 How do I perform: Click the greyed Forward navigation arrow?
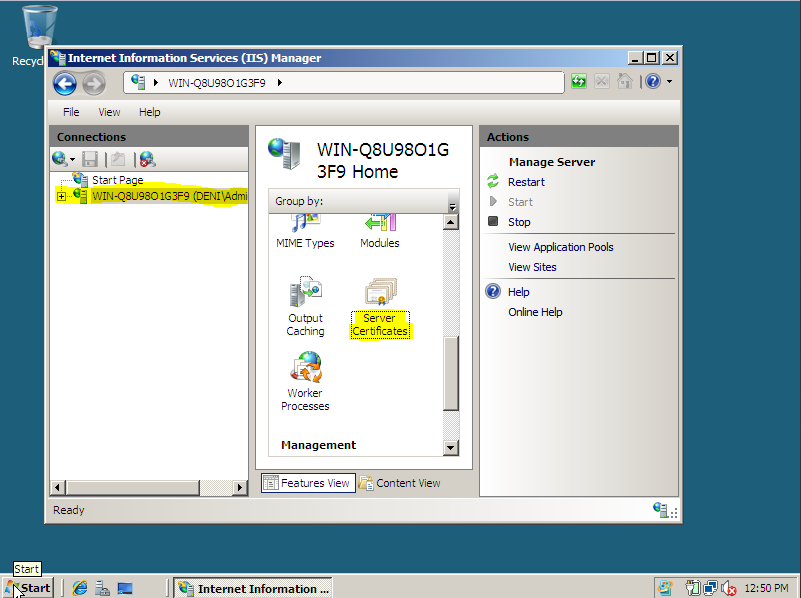tap(94, 84)
